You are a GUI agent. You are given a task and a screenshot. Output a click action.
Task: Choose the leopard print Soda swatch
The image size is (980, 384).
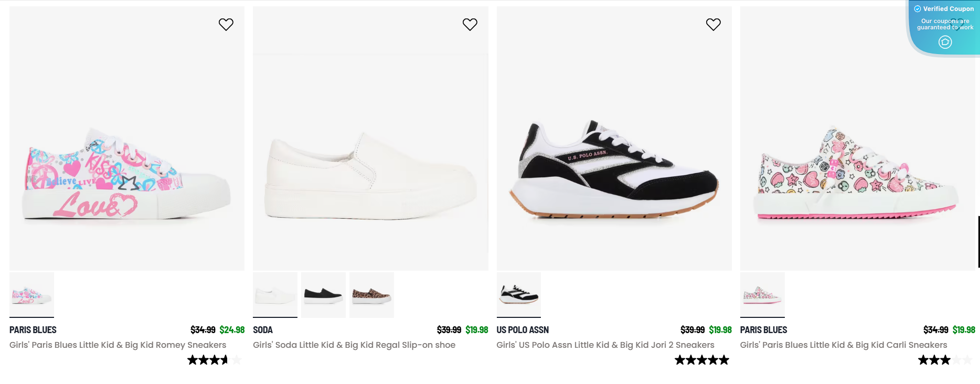(371, 295)
